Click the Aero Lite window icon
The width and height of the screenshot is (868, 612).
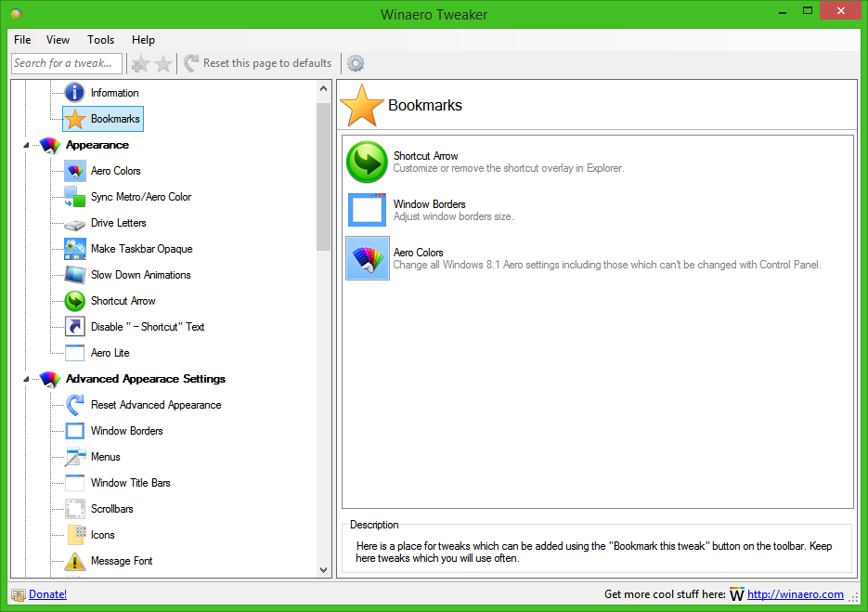75,353
